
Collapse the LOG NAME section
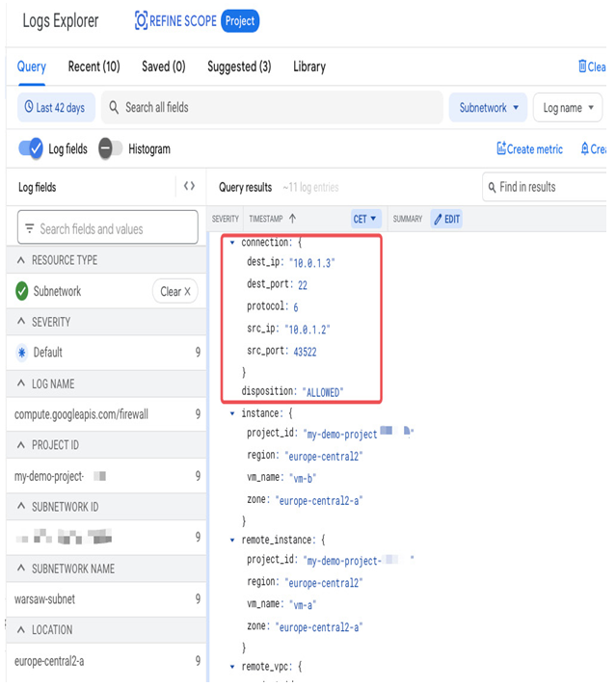click(x=20, y=383)
